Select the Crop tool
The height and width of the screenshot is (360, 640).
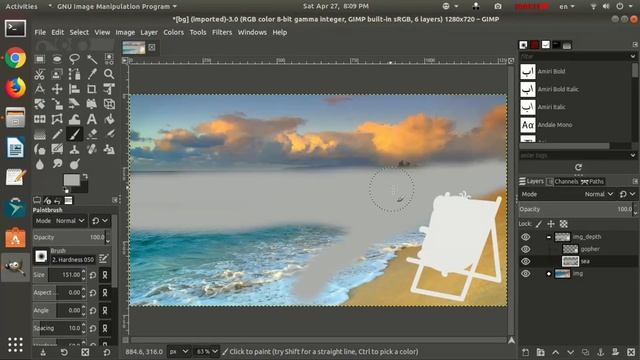tap(92, 89)
